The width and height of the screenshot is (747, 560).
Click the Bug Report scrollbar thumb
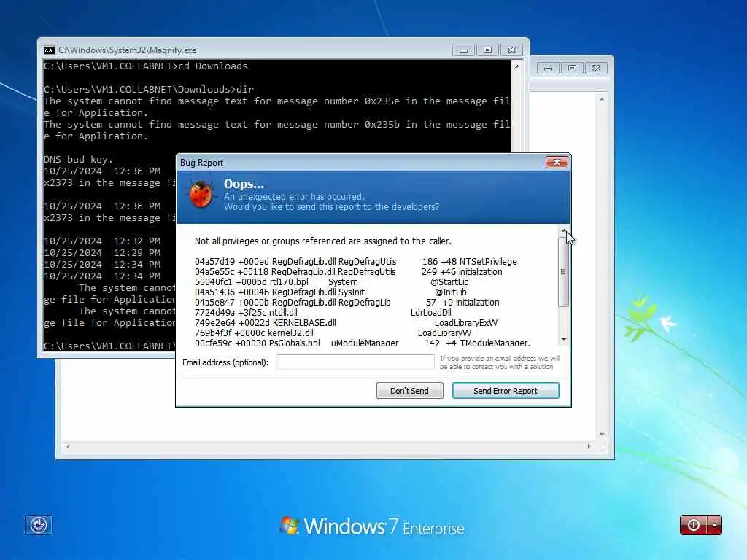tap(563, 271)
